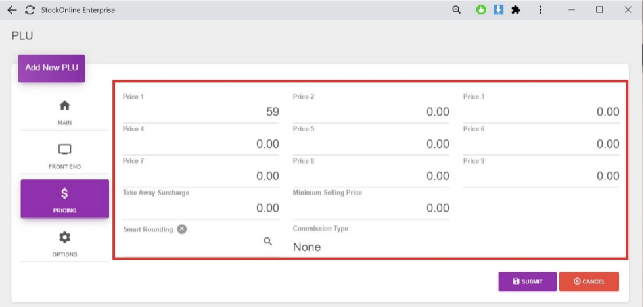Select the Minimum Selling Price field

pos(371,208)
